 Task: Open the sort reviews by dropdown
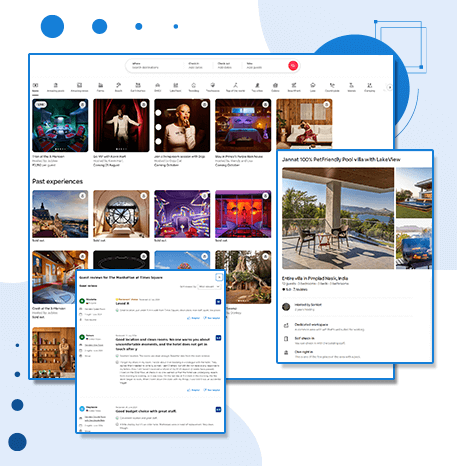pyautogui.click(x=209, y=286)
